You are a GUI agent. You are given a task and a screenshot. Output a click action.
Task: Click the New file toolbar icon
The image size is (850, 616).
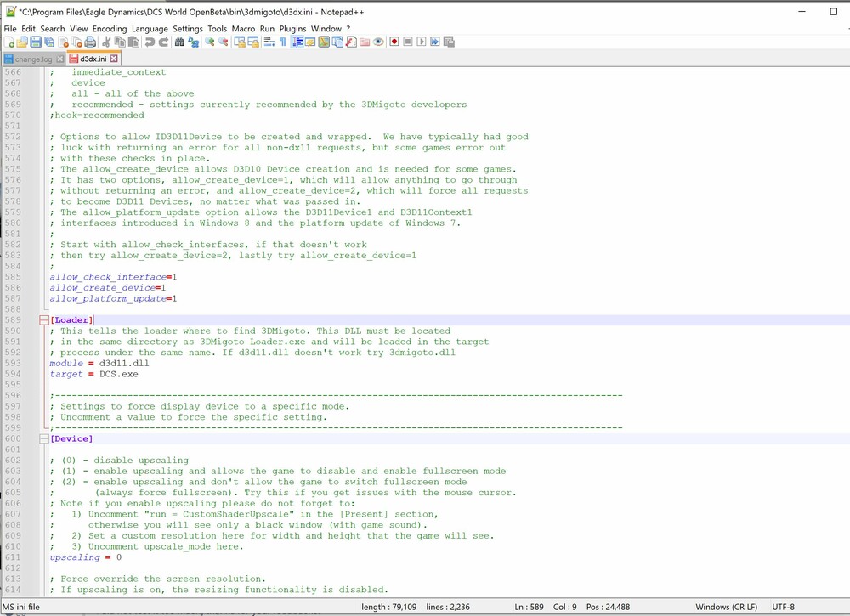[x=8, y=42]
